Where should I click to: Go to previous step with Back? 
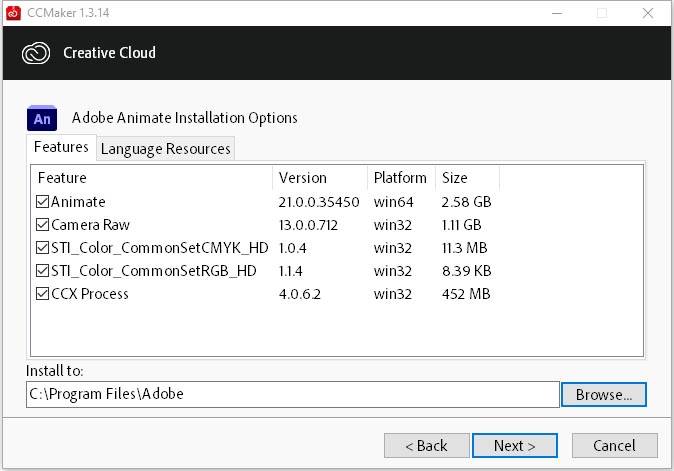pyautogui.click(x=426, y=446)
